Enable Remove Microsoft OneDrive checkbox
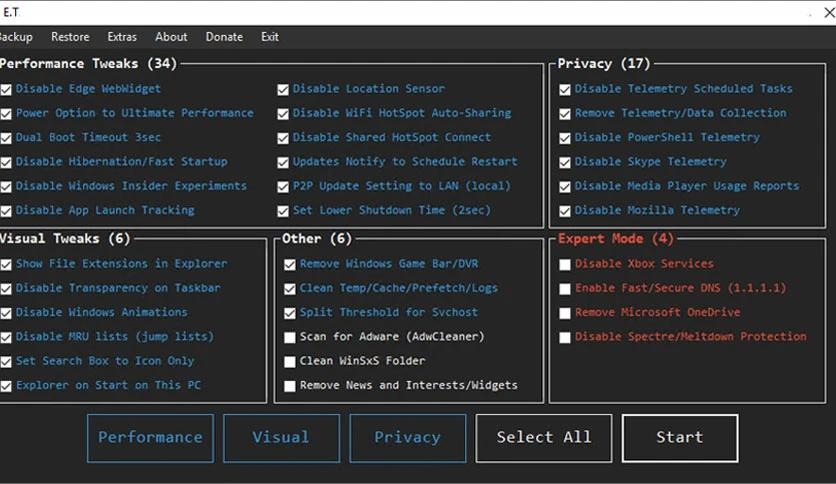 565,313
